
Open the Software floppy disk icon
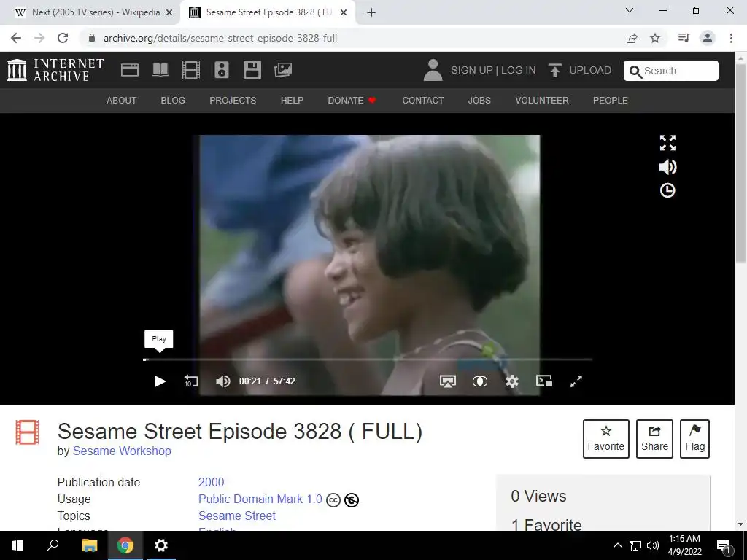252,70
